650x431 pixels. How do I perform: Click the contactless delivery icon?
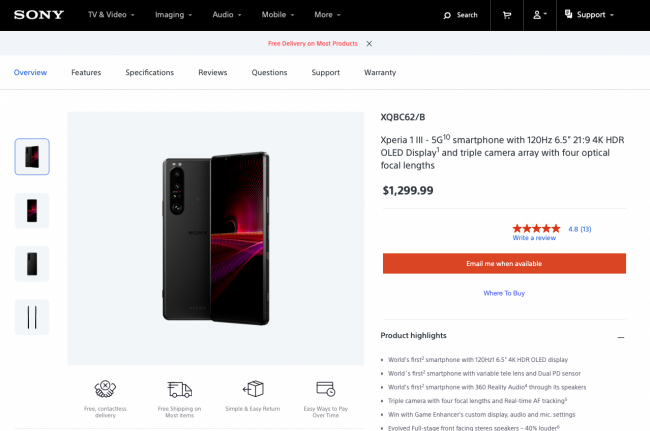point(105,389)
